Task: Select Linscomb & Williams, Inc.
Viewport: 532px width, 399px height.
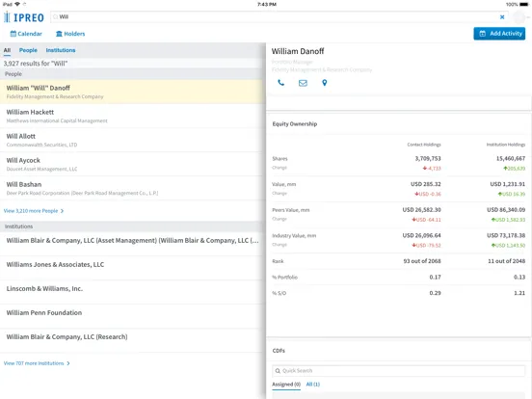Action: [132, 292]
